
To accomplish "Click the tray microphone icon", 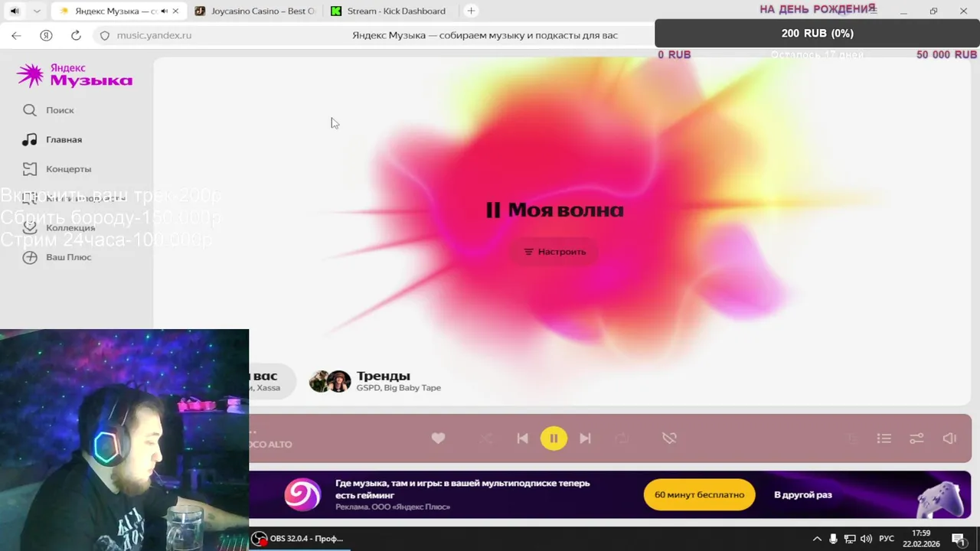I will 833,539.
